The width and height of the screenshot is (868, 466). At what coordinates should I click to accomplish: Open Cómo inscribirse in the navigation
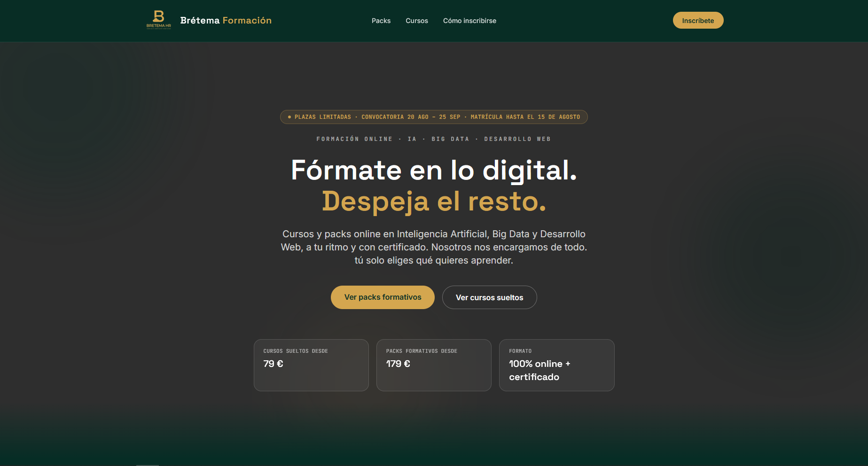click(x=469, y=21)
